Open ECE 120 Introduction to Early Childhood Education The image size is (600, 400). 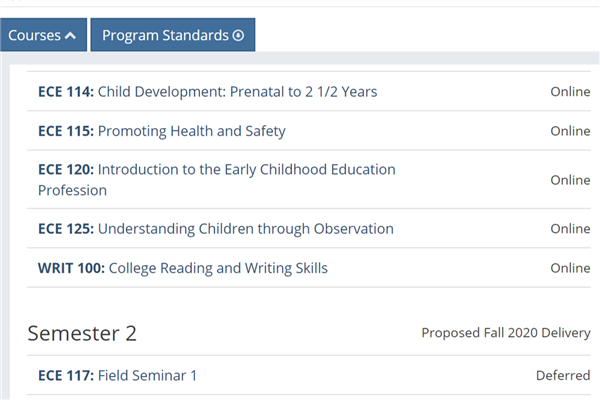217,180
